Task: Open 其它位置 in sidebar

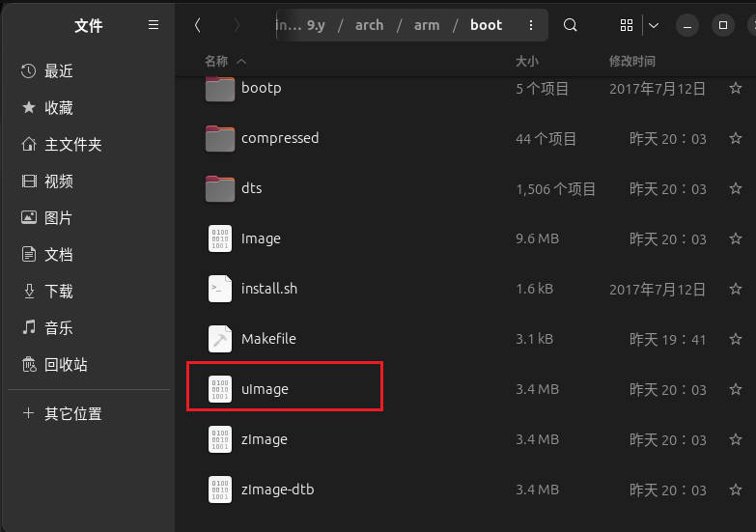Action: 72,413
